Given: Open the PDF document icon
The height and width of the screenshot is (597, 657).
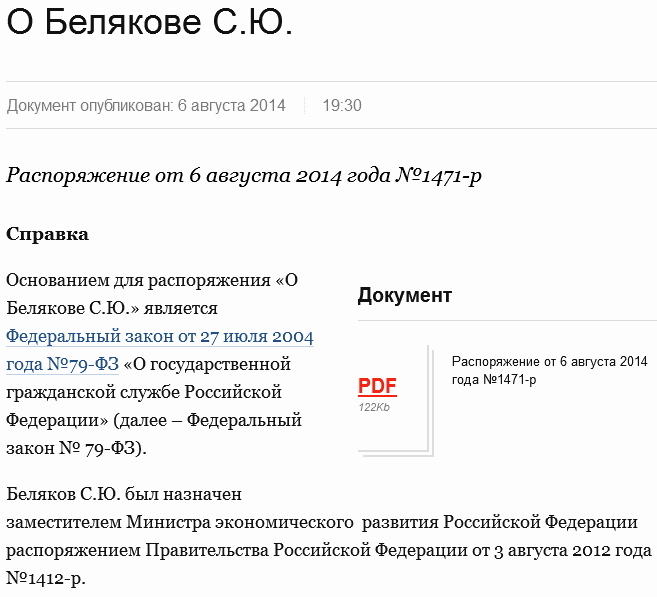Looking at the screenshot, I should [395, 400].
